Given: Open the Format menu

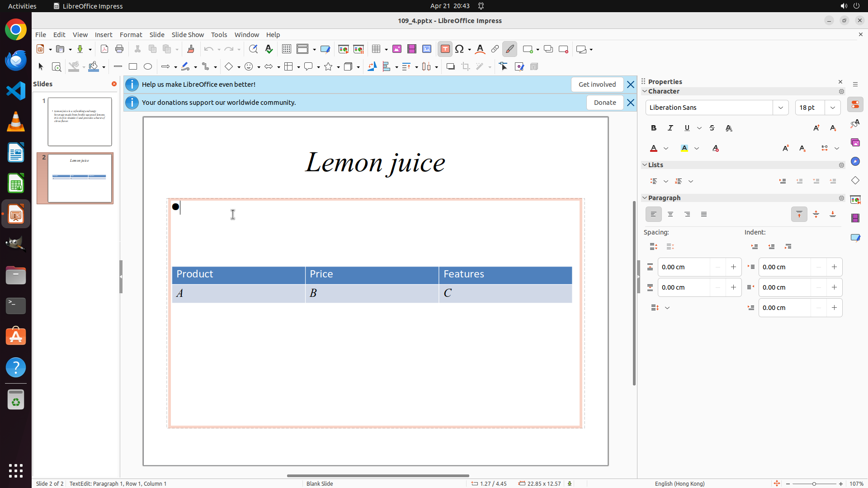Looking at the screenshot, I should pos(131,35).
